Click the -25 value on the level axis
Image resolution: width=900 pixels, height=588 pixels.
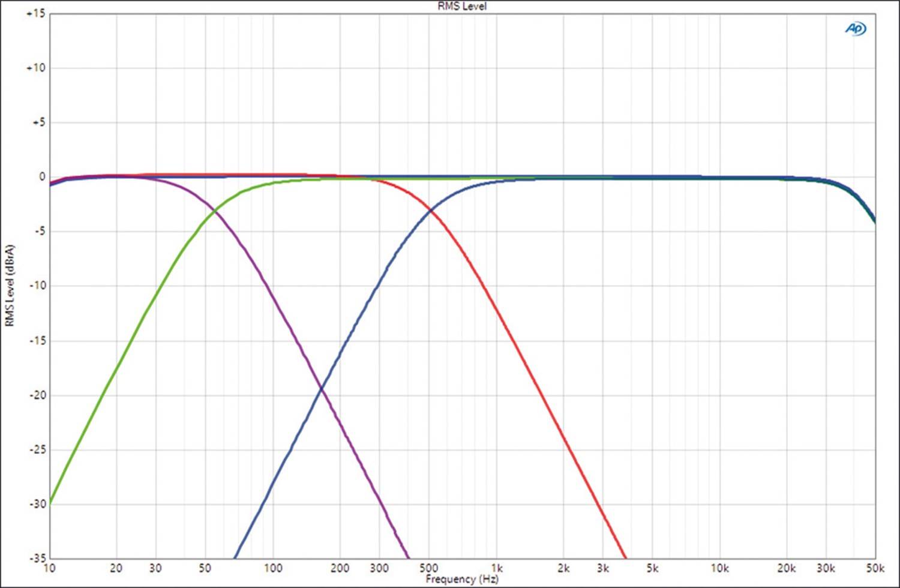click(37, 450)
